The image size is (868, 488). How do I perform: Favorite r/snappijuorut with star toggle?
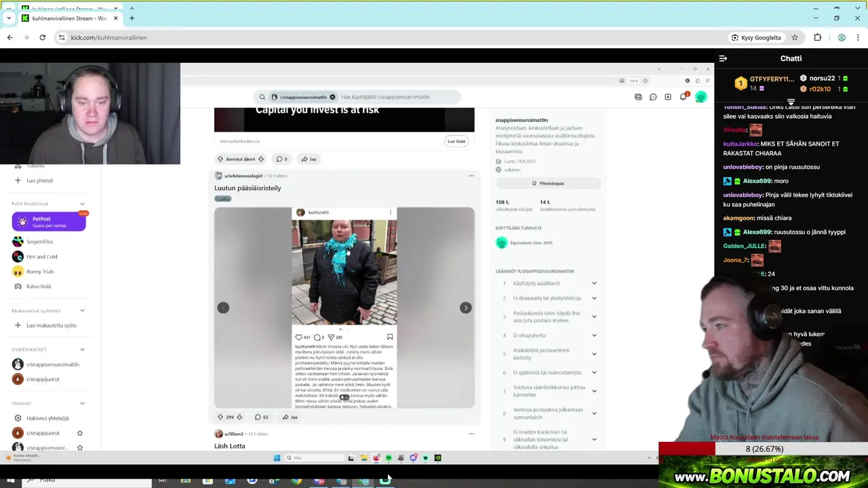coord(79,433)
